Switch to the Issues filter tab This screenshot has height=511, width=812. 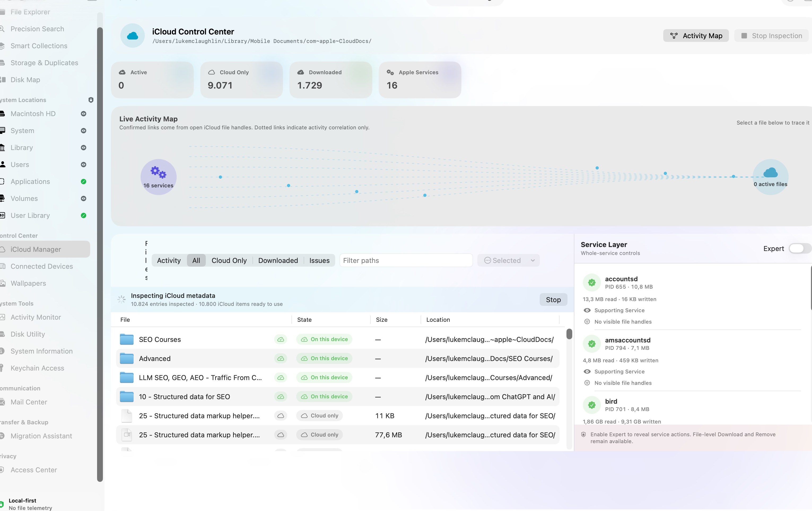[x=319, y=260]
